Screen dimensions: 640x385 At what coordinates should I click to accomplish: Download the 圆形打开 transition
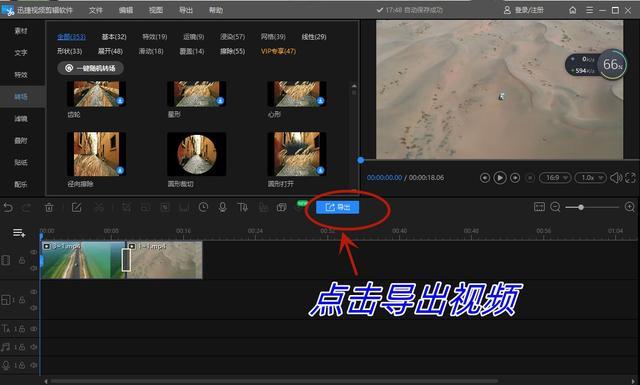320,170
